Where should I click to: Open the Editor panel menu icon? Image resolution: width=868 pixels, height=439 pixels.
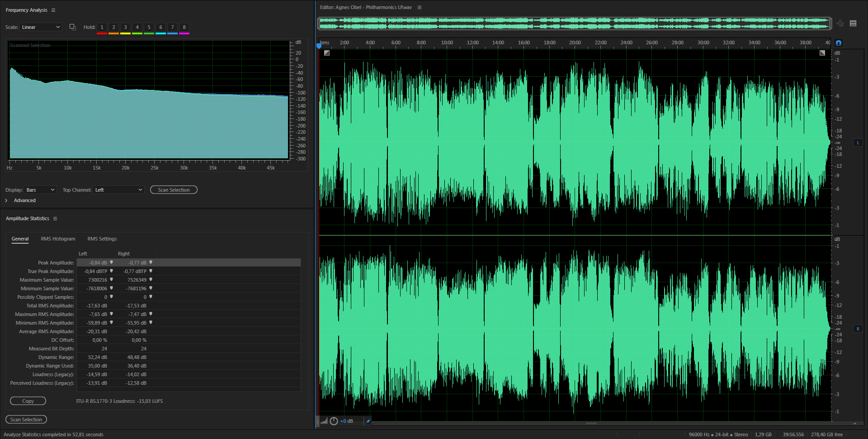420,7
